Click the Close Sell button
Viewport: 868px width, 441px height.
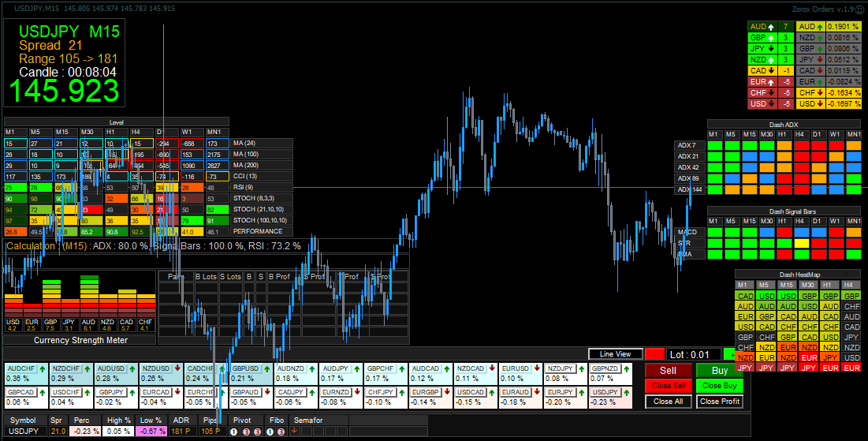point(669,386)
